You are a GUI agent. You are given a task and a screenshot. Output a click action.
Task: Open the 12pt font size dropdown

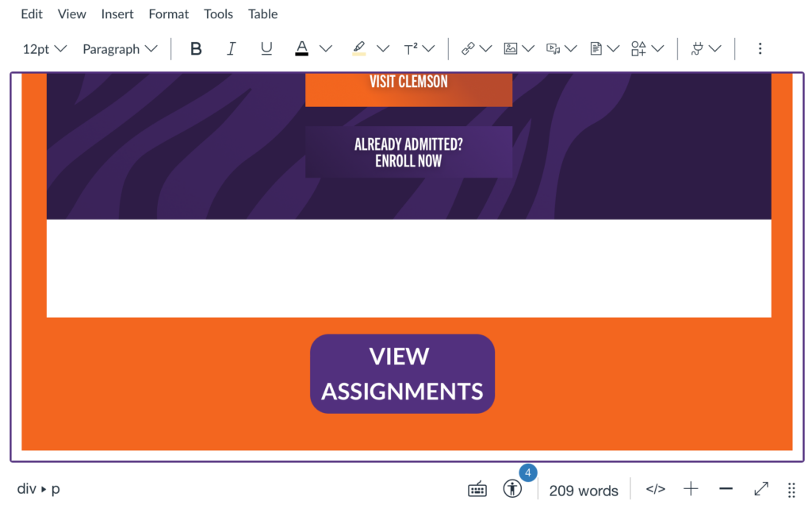pos(44,48)
